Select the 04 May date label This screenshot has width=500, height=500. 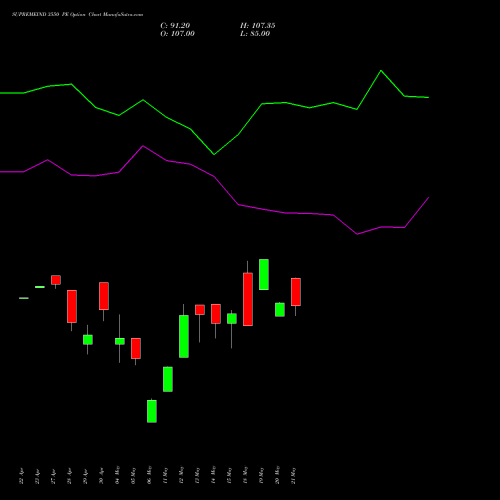point(118,475)
